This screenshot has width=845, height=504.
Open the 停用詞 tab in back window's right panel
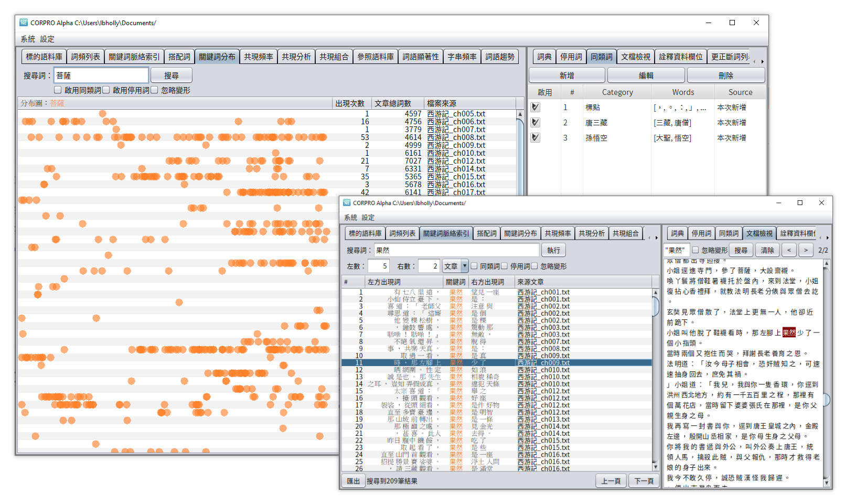pyautogui.click(x=571, y=57)
